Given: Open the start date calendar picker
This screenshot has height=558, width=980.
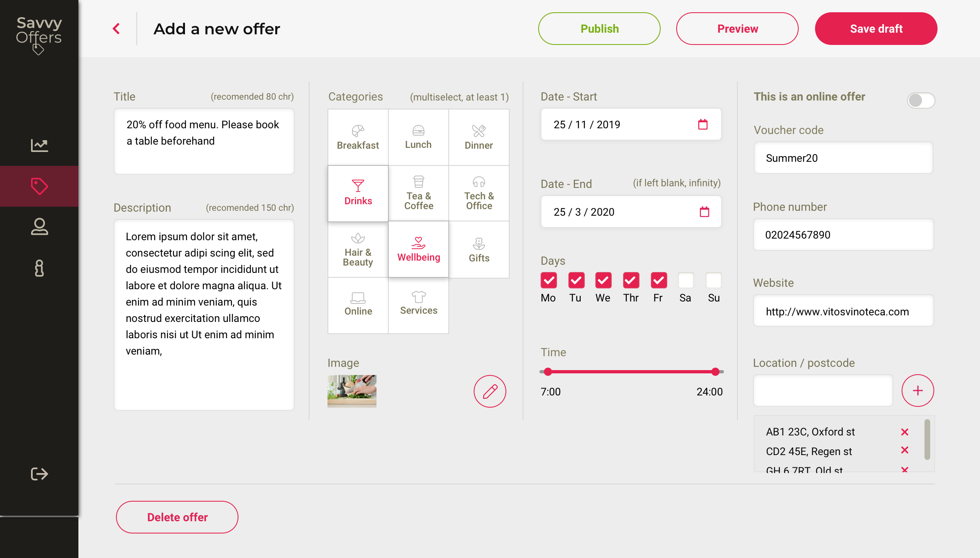Looking at the screenshot, I should [x=703, y=125].
